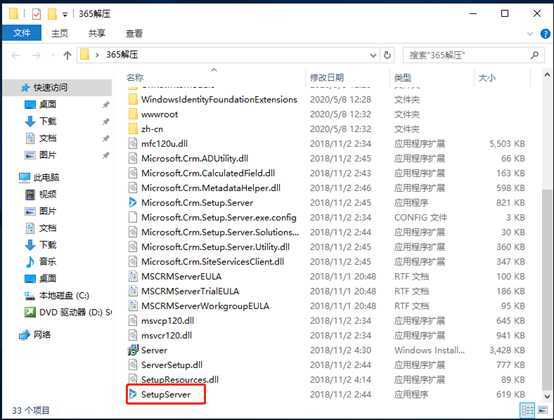Click the Forward navigation arrow
Screen dimensions: 554x420
tap(36, 55)
